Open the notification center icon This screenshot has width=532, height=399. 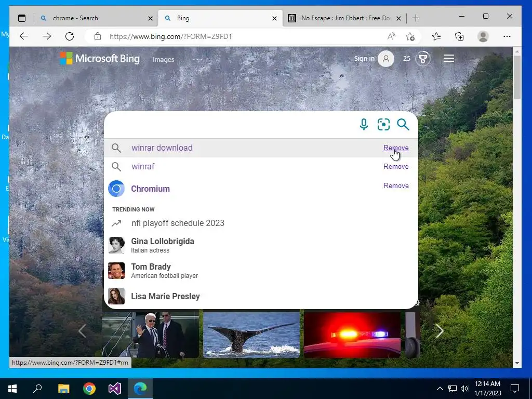(515, 389)
